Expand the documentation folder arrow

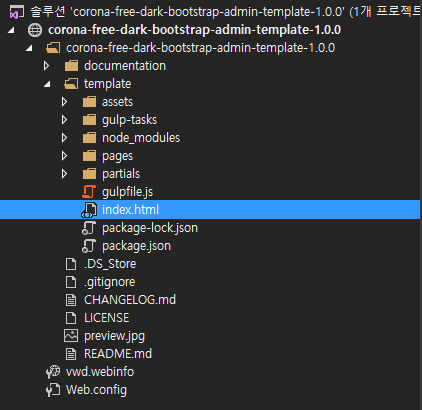click(x=47, y=66)
